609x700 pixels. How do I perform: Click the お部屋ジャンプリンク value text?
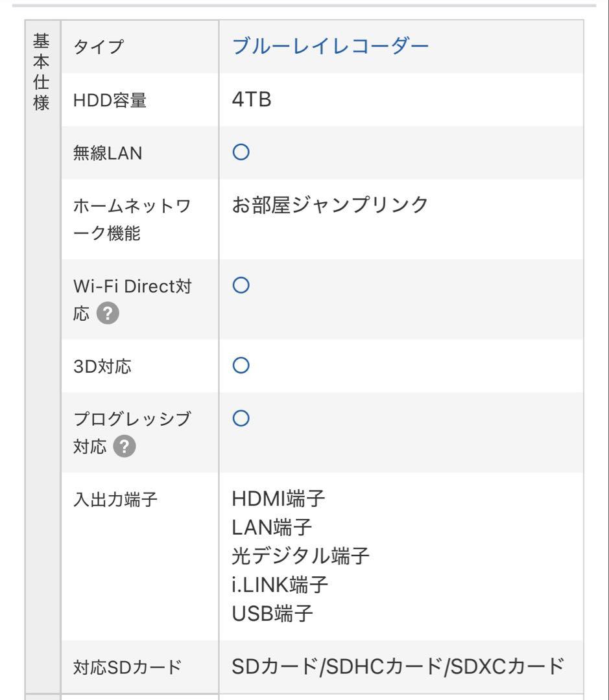(330, 205)
